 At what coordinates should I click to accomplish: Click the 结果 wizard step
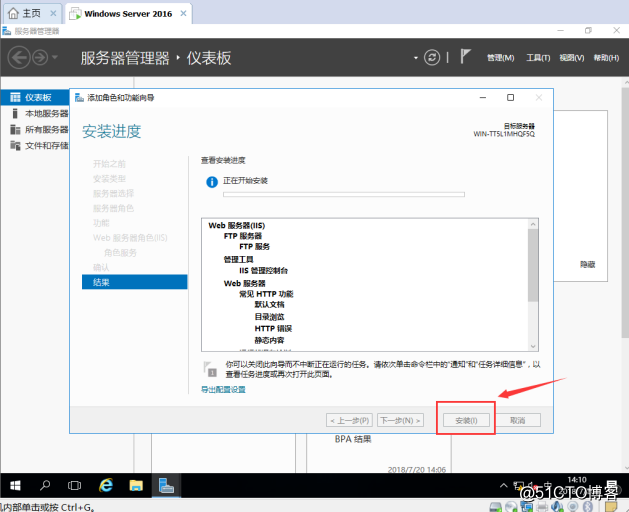click(134, 282)
